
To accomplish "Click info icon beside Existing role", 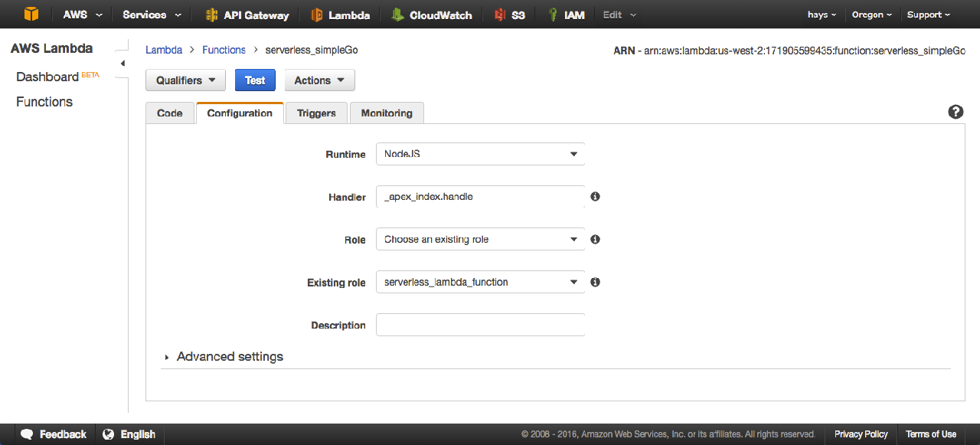I will [595, 282].
